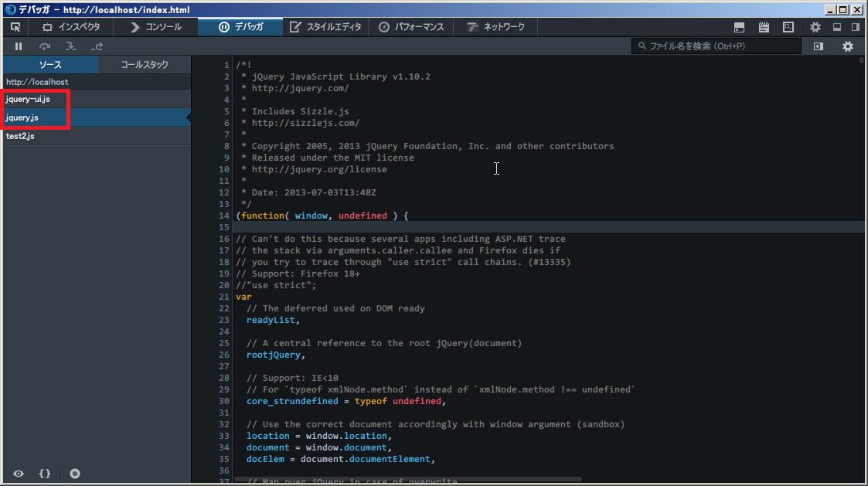Click the ファイル名を検索 search field
Image resolution: width=868 pixels, height=486 pixels.
(x=717, y=46)
